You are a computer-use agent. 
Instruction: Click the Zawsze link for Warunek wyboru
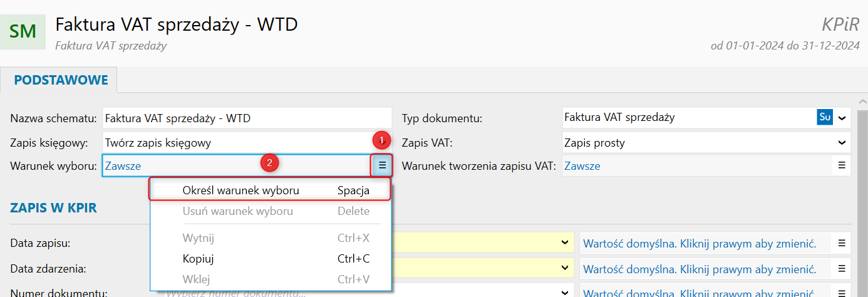[x=123, y=166]
